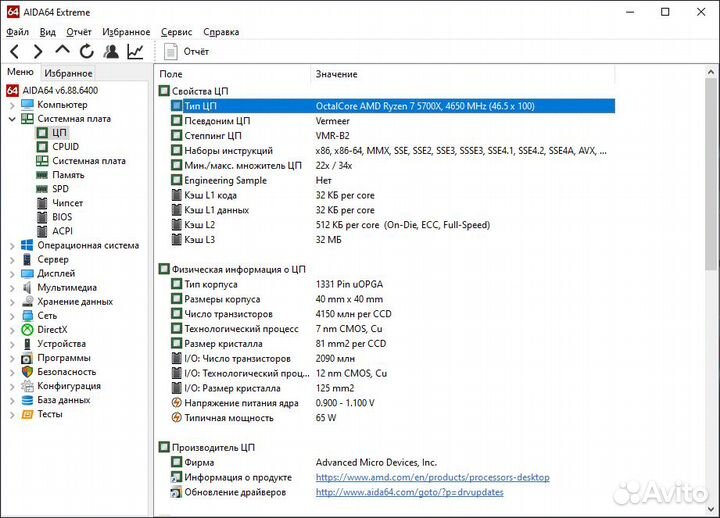This screenshot has height=518, width=720.
Task: Collapse the Системная плата tree node
Action: [12, 119]
